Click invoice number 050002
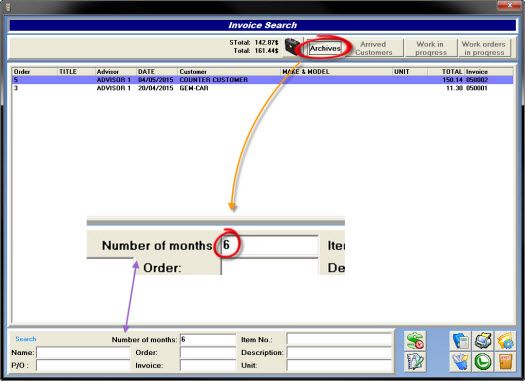This screenshot has height=381, width=525. 477,80
